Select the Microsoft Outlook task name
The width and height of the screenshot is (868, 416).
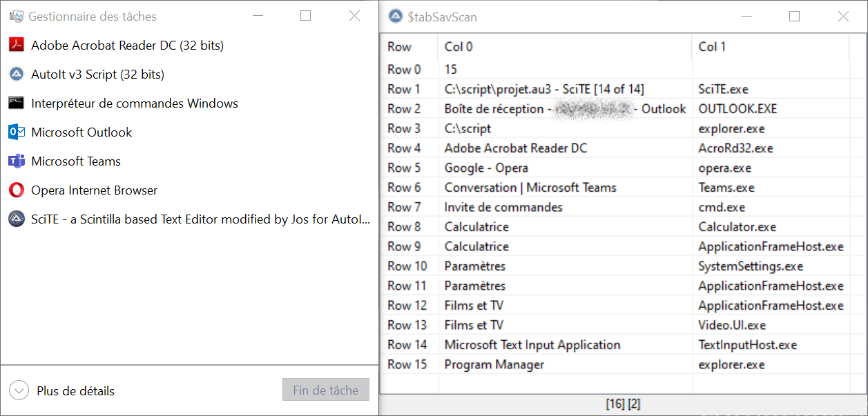pos(81,132)
